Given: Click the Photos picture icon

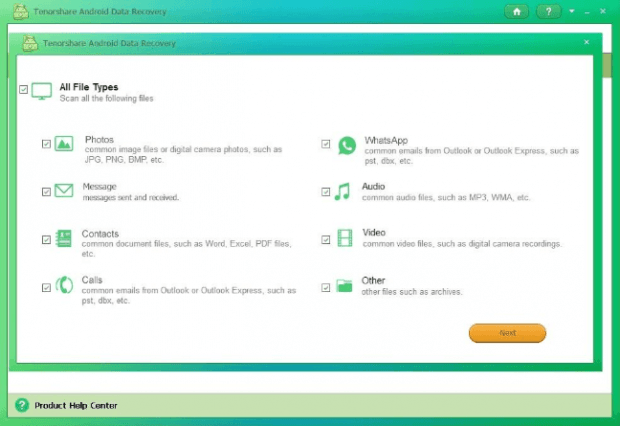Looking at the screenshot, I should pyautogui.click(x=64, y=143).
